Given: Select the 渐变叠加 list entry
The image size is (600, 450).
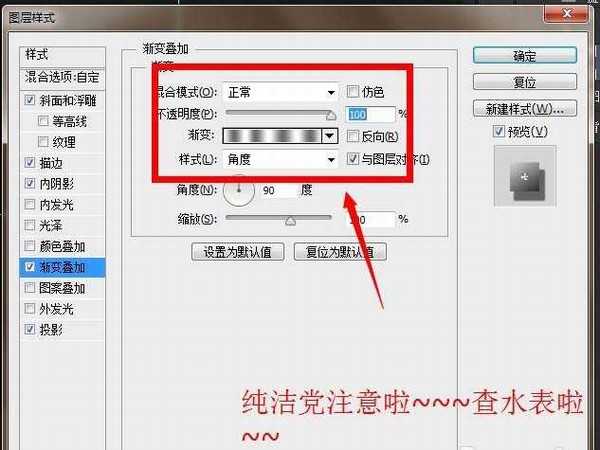Looking at the screenshot, I should 62,267.
